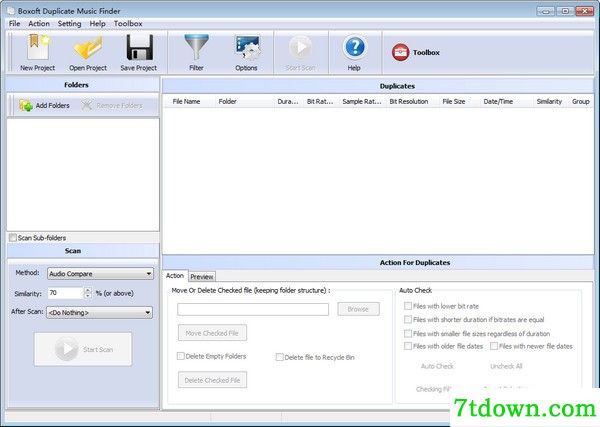The height and width of the screenshot is (427, 600).
Task: Open the Action menu
Action: 39,23
